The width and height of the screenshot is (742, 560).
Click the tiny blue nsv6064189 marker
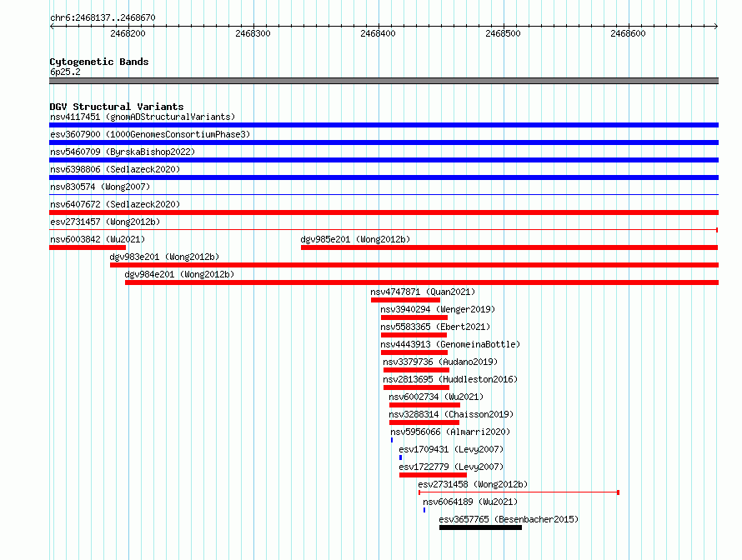424,510
